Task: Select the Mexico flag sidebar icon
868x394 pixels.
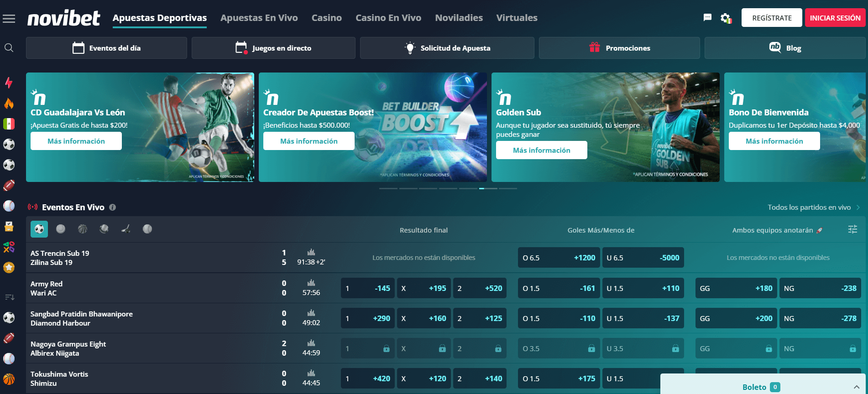Action: [9, 124]
